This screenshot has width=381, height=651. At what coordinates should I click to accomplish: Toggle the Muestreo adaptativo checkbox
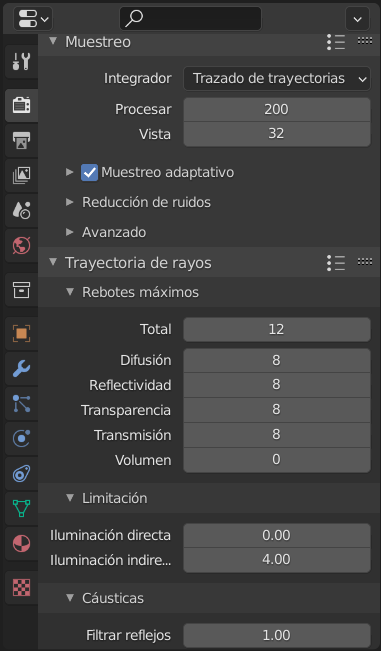click(90, 172)
